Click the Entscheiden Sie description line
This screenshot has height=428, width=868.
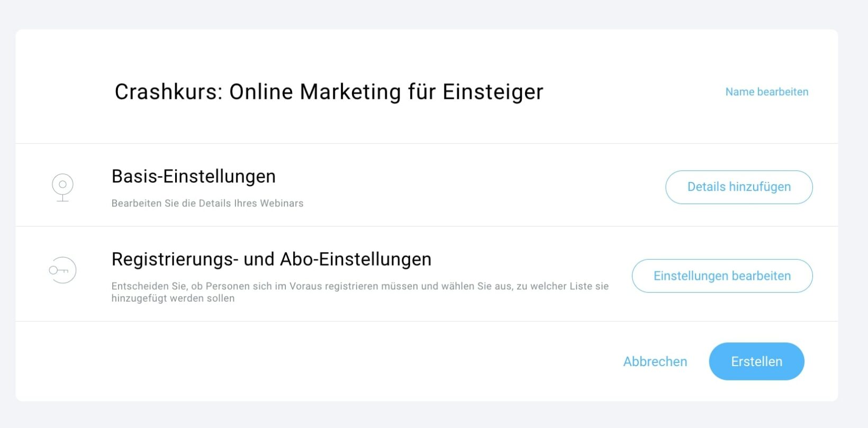coord(360,286)
